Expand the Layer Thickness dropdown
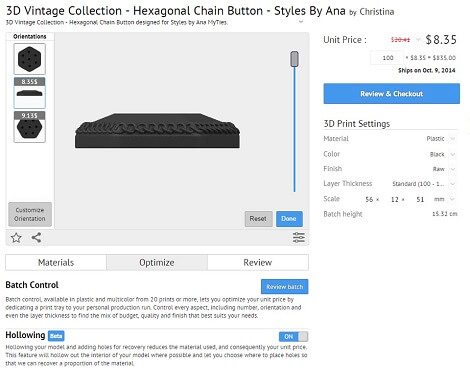The image size is (470, 381). tap(424, 184)
